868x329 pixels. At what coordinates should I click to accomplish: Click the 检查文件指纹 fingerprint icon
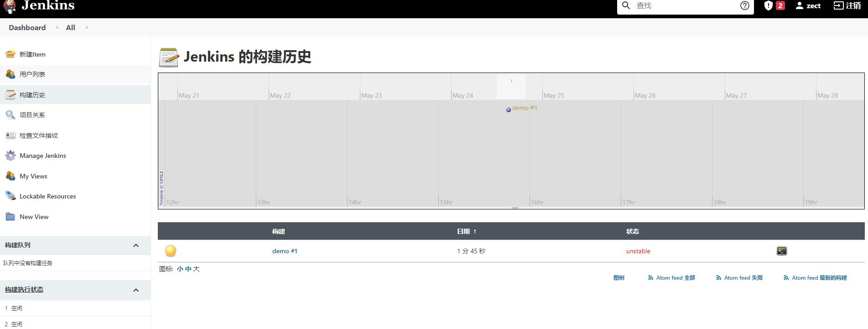click(x=10, y=135)
